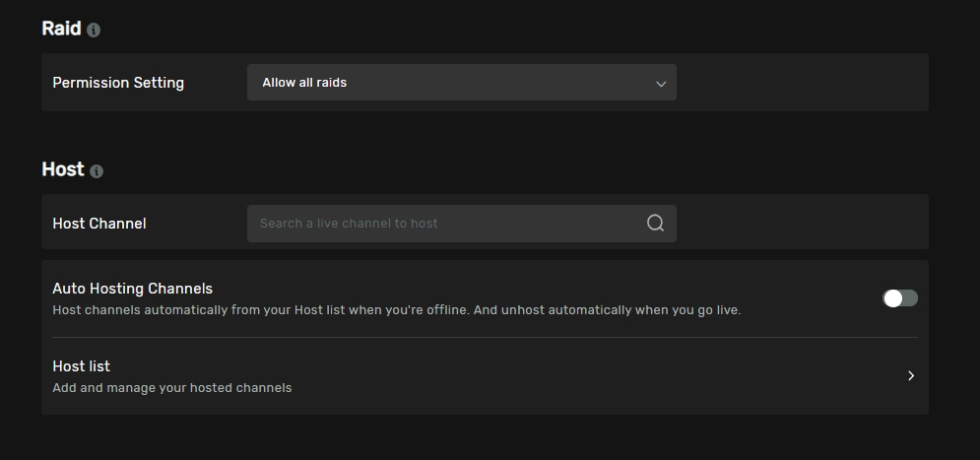The width and height of the screenshot is (980, 460).
Task: Focus the 'Search a live channel to host' field
Action: click(443, 224)
